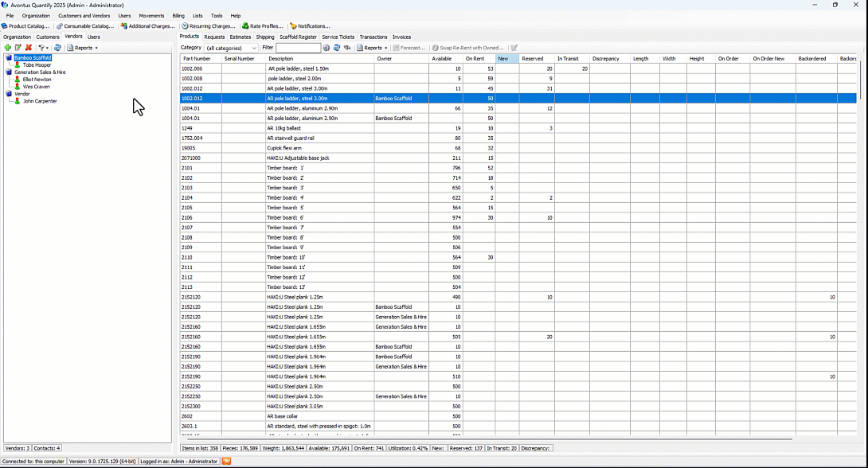Switch to the Customers tab

[48, 37]
